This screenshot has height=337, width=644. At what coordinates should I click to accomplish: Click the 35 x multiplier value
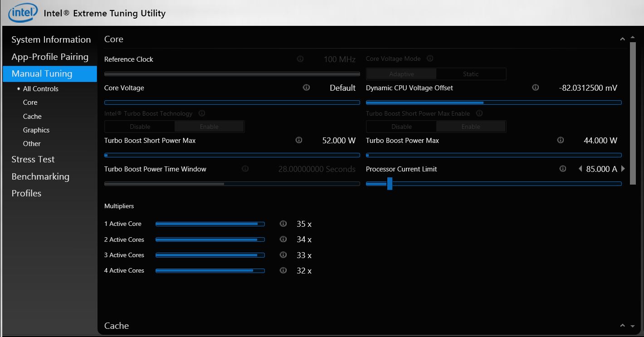click(x=304, y=224)
